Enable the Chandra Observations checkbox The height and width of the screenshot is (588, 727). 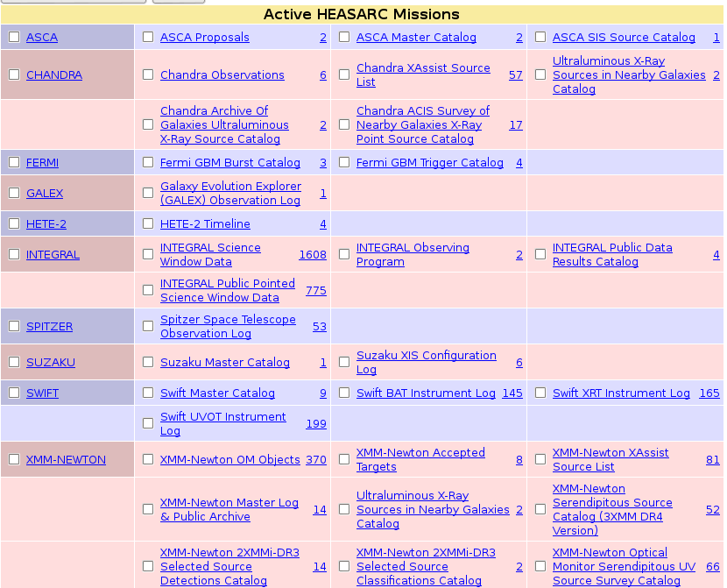coord(148,74)
